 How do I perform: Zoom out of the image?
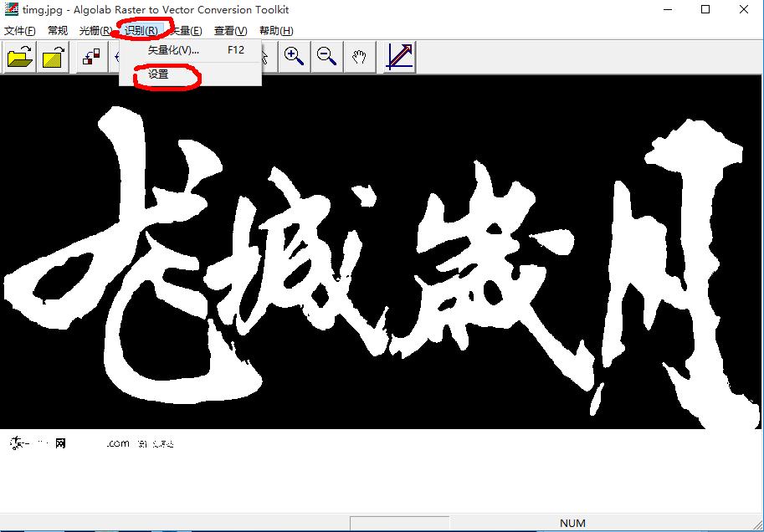[326, 57]
